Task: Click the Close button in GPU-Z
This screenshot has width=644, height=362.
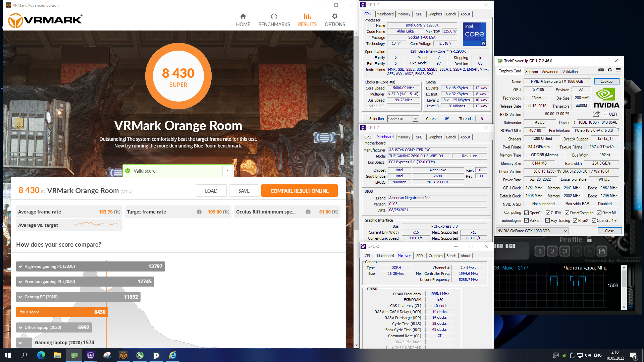Action: pyautogui.click(x=609, y=231)
